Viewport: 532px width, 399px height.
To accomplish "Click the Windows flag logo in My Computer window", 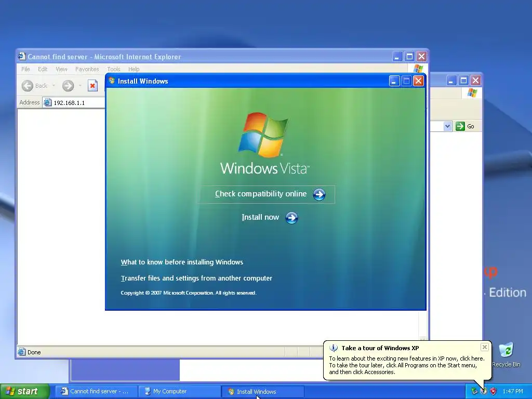I will click(472, 92).
